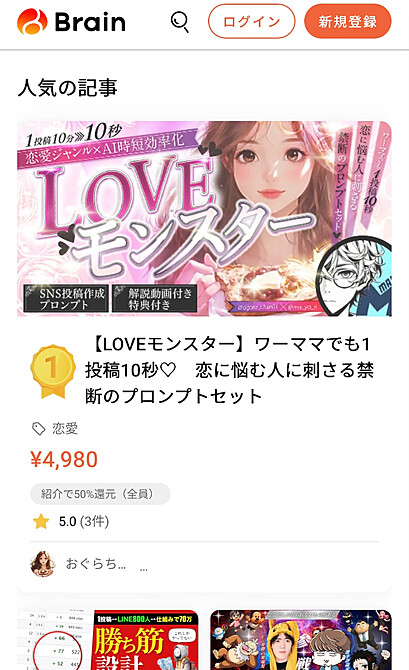The image size is (409, 670).
Task: Open the Brain flame logo icon
Action: 32,22
